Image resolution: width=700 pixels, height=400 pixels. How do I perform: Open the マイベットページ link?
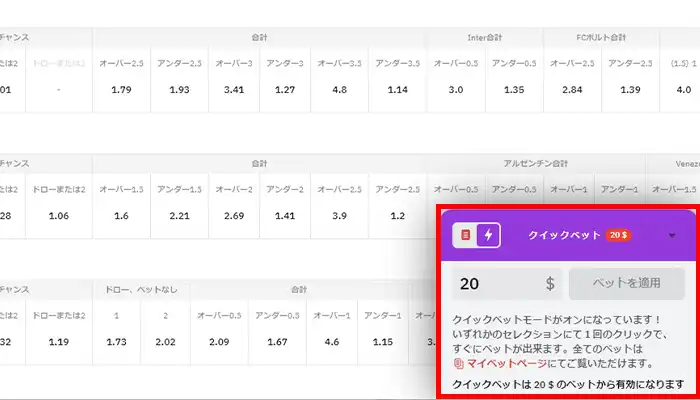(x=512, y=365)
